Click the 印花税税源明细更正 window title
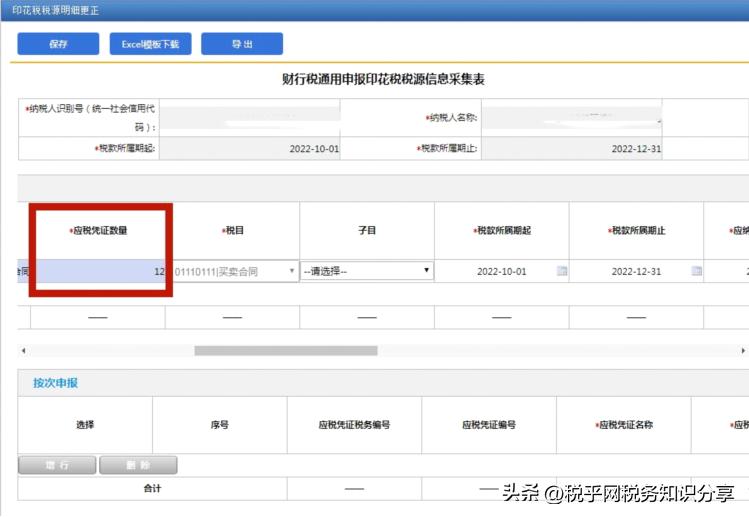 55,10
